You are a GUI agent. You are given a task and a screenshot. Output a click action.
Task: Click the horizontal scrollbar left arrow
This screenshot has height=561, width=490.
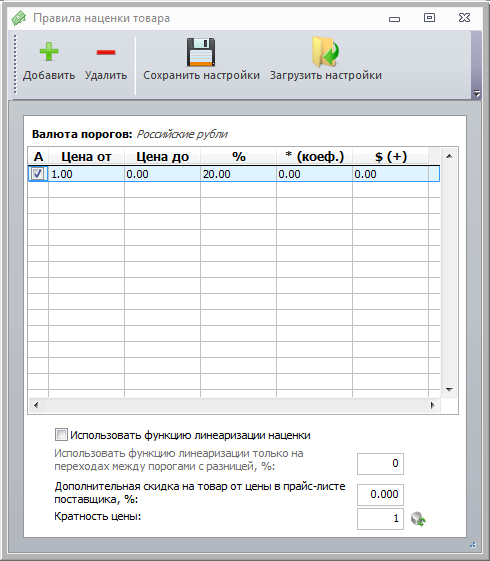(36, 405)
